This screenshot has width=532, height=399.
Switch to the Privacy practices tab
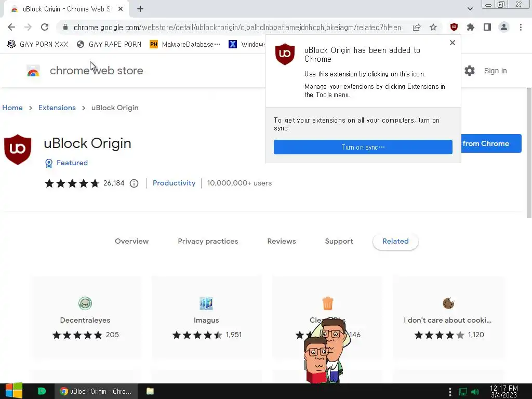[208, 241]
